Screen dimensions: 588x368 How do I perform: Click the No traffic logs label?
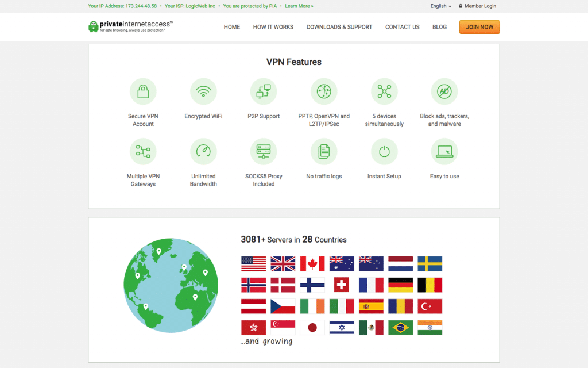click(x=324, y=176)
